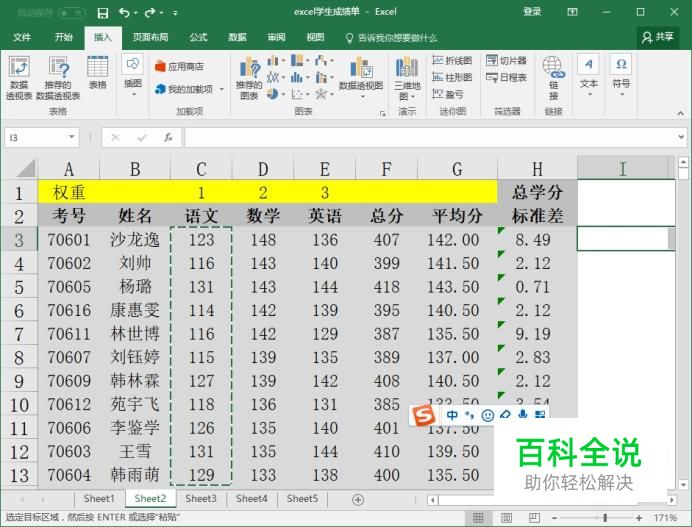Click 登录 sign-in link
Screen dimensions: 692x527
532,12
